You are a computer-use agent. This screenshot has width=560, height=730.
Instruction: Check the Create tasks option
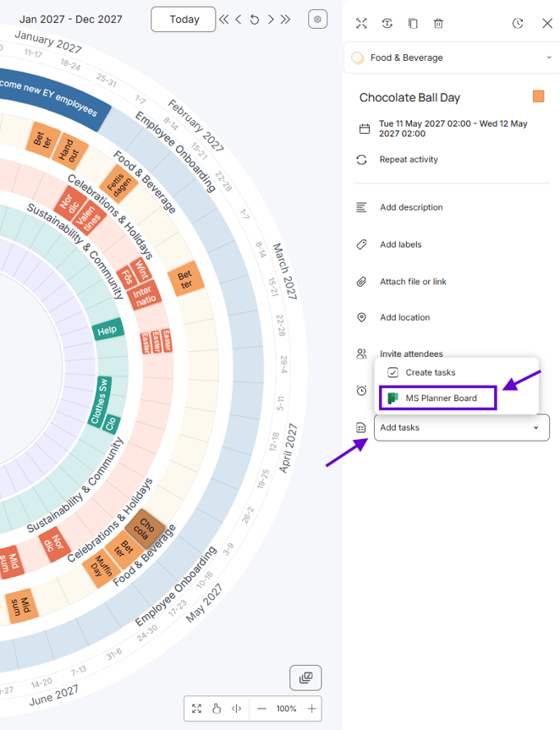pyautogui.click(x=421, y=372)
